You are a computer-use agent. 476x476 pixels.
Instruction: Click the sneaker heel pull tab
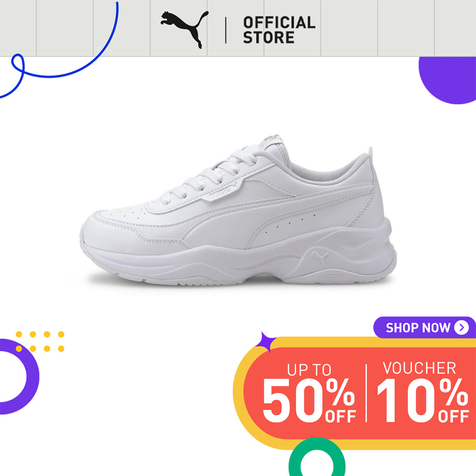pos(371,151)
